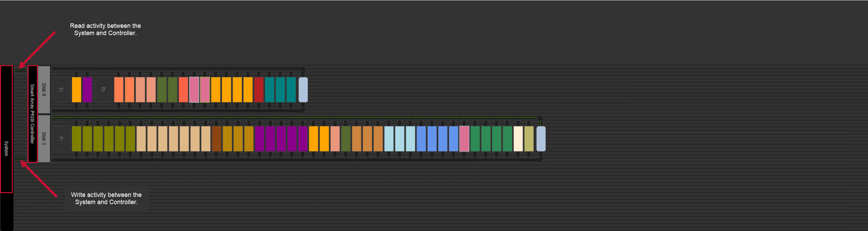
Task: Select the F: volume block
Action: point(61,139)
